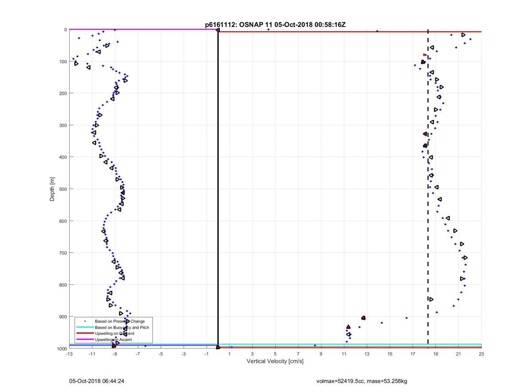Click the velocity tick label 17
Viewport: 532px width, 392px height.
(x=413, y=354)
